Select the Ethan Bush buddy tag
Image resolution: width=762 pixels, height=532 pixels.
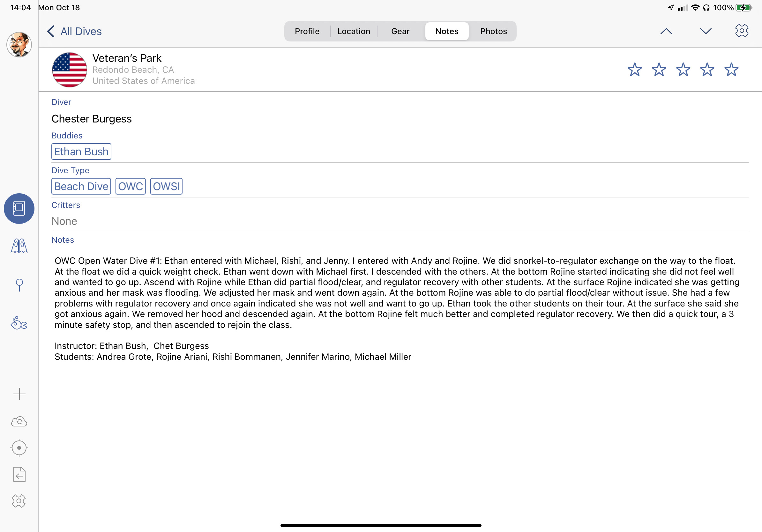(81, 151)
